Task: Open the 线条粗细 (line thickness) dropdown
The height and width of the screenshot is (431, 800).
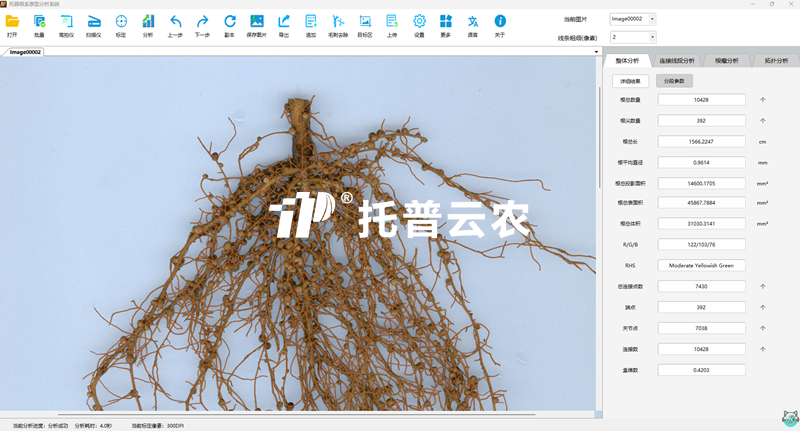Action: (x=652, y=37)
